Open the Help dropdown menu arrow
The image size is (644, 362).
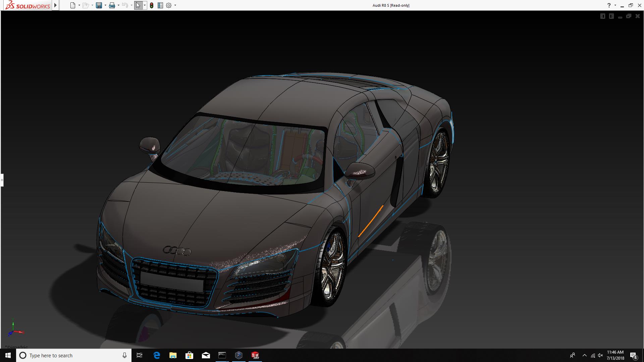[x=615, y=5]
